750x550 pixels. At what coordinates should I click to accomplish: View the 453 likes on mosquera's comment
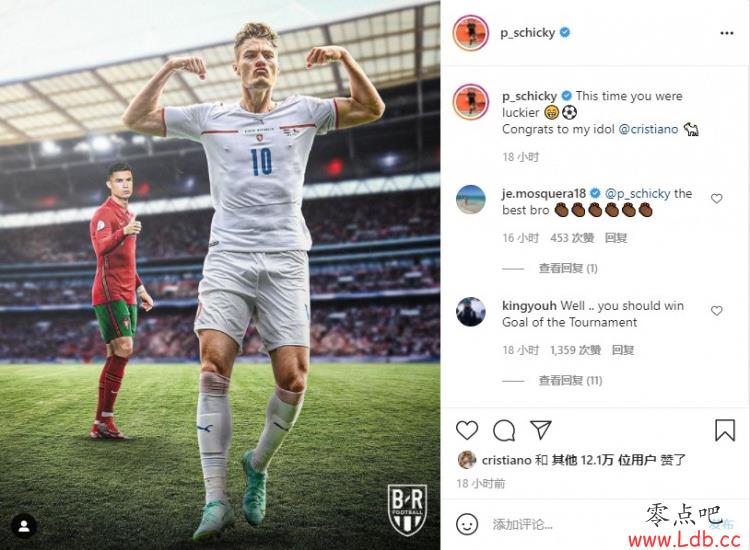pyautogui.click(x=572, y=238)
